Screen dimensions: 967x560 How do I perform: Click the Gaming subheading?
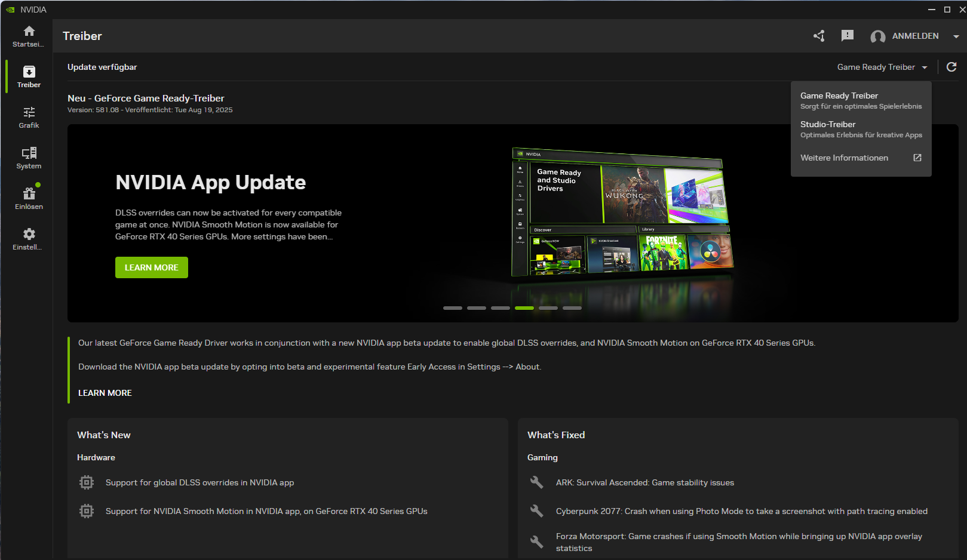pos(542,457)
